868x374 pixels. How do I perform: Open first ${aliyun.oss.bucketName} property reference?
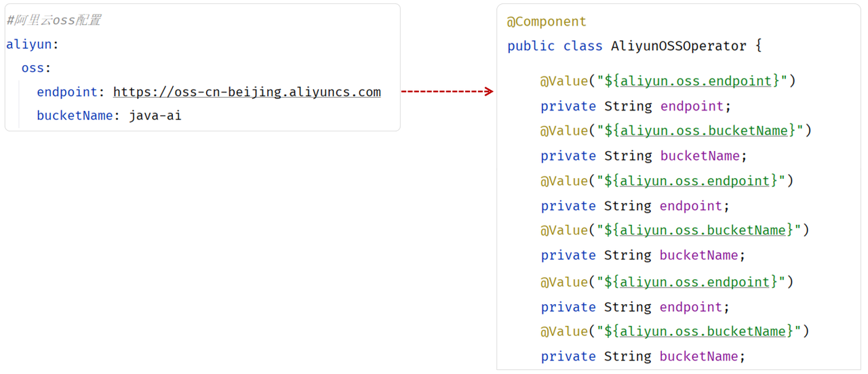(x=701, y=131)
